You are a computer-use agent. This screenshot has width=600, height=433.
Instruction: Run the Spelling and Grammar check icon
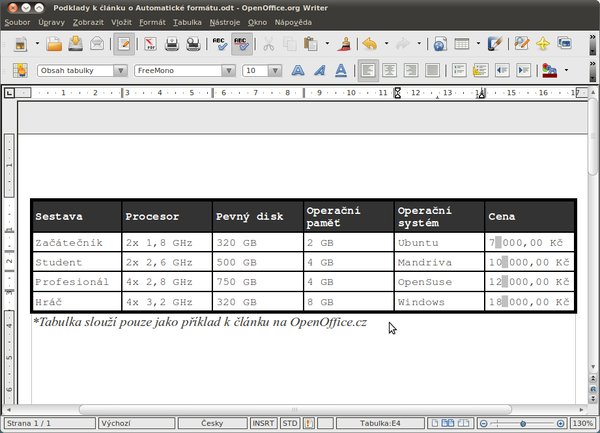[220, 44]
